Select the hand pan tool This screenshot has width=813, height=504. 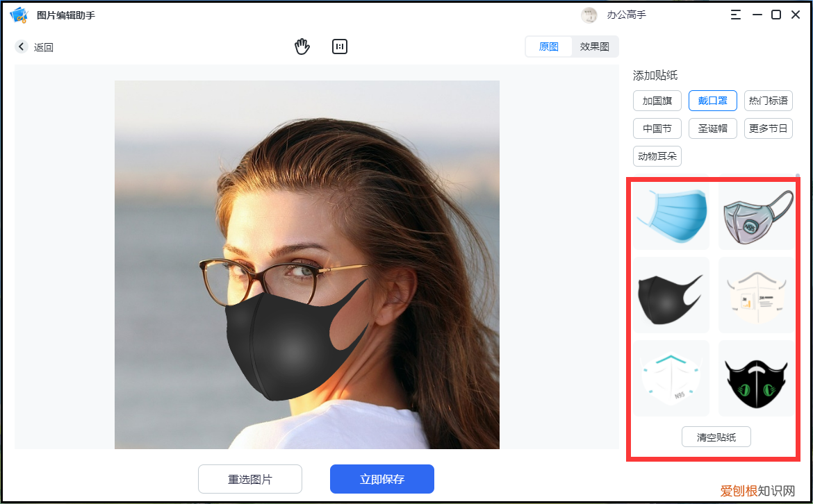pos(302,46)
